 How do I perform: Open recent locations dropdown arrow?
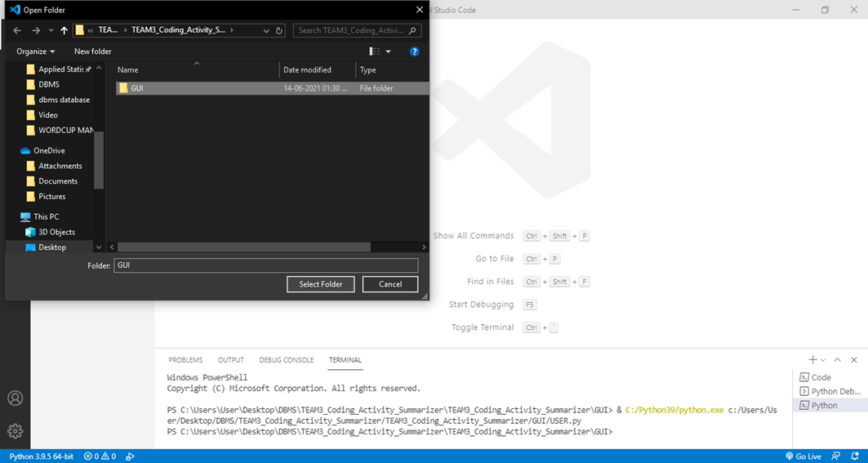[x=51, y=30]
